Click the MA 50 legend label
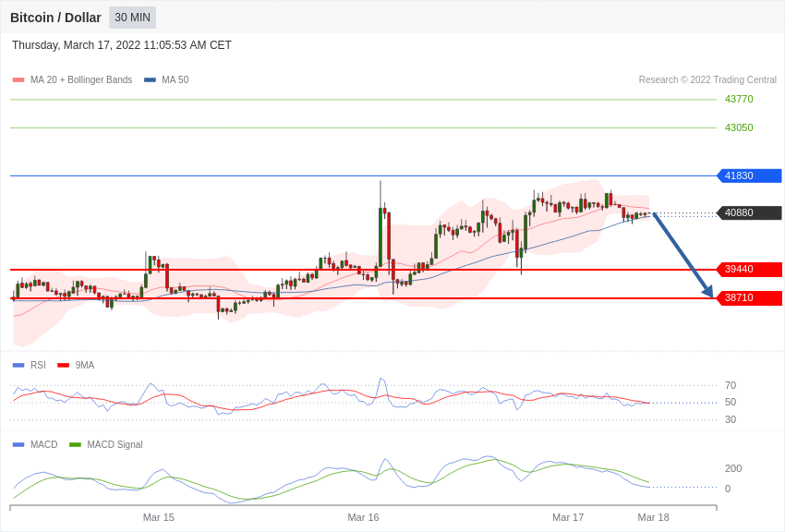785x532 pixels. point(175,79)
